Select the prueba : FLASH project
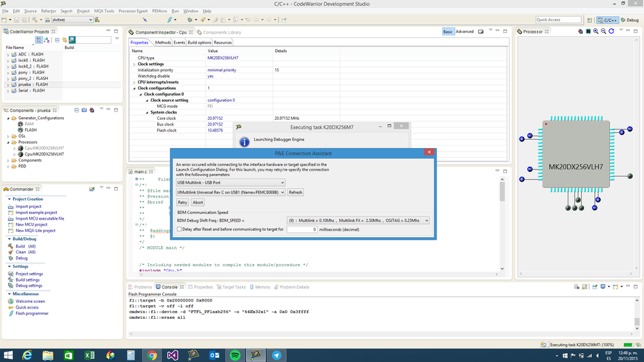 tap(33, 84)
